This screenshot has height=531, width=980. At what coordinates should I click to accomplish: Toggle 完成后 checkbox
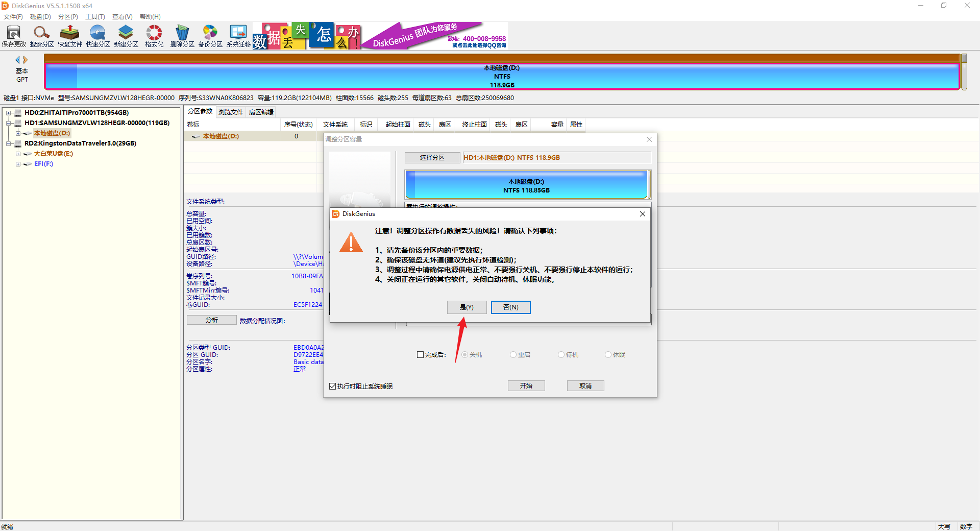pyautogui.click(x=421, y=355)
